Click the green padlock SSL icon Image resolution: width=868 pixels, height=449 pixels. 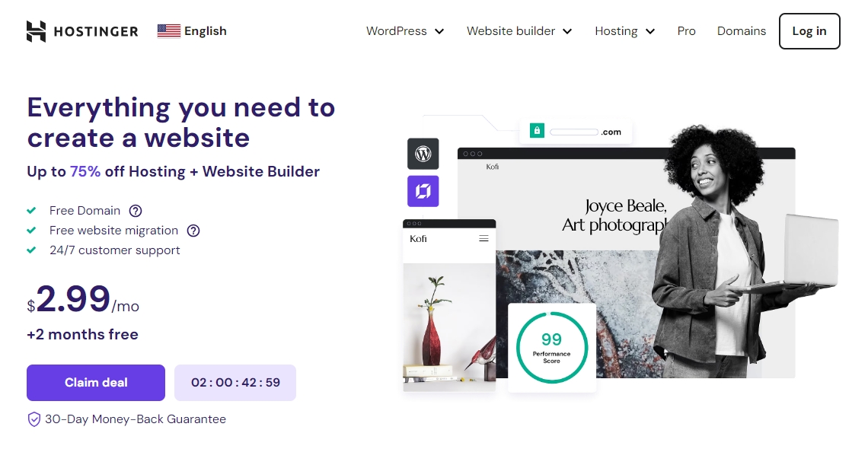click(537, 130)
